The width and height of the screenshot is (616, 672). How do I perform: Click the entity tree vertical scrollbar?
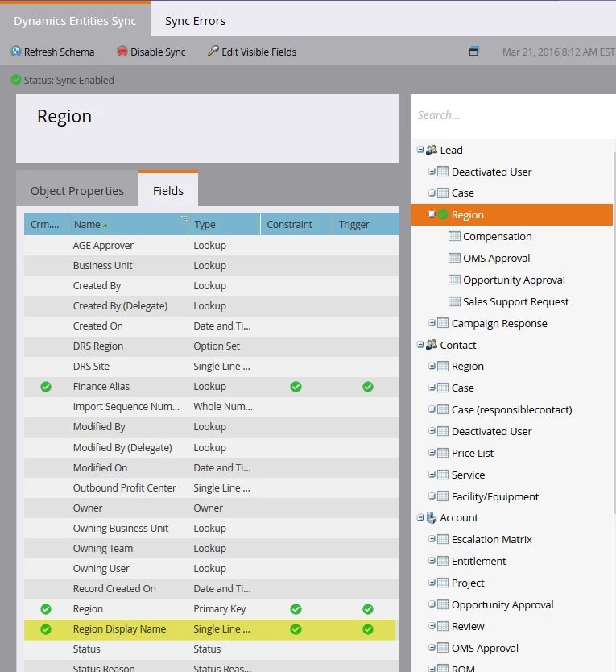[614, 332]
